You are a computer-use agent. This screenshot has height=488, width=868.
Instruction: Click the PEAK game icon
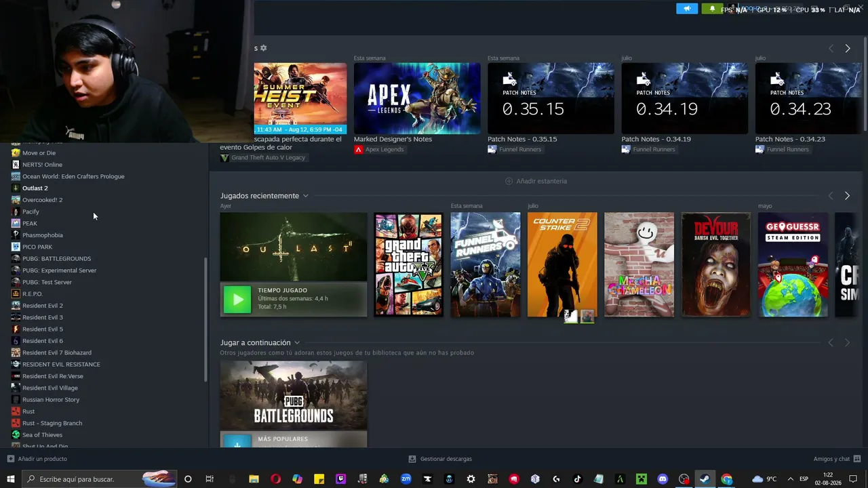click(x=16, y=223)
